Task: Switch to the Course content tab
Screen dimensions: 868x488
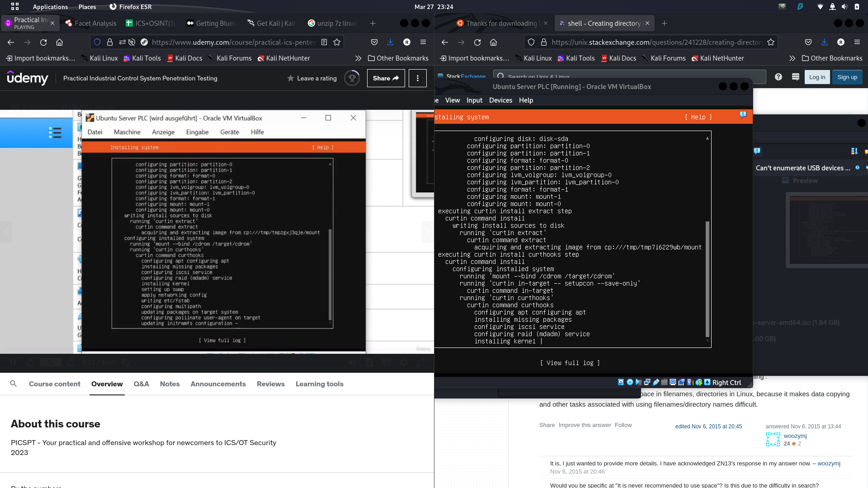Action: (x=55, y=384)
